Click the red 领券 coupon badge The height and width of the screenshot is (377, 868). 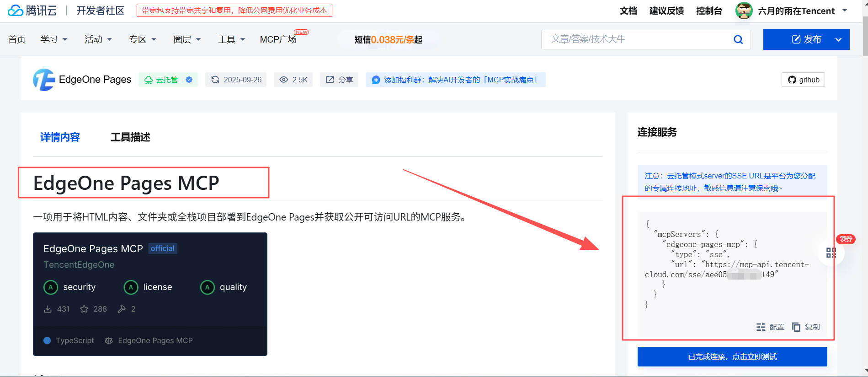pos(846,239)
